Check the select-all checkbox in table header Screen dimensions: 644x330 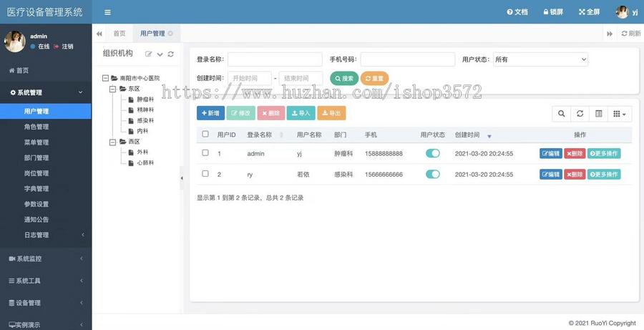click(x=205, y=134)
